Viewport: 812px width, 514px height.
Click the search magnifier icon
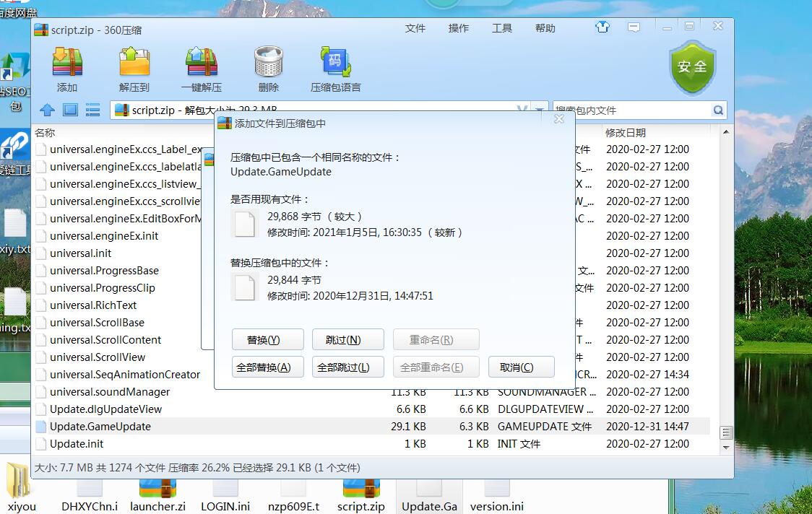(x=718, y=110)
